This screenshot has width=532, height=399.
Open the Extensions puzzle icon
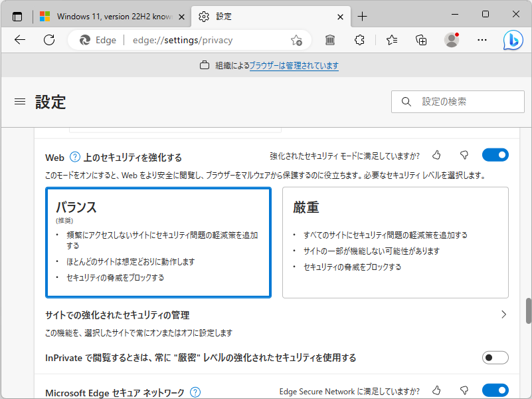[359, 41]
